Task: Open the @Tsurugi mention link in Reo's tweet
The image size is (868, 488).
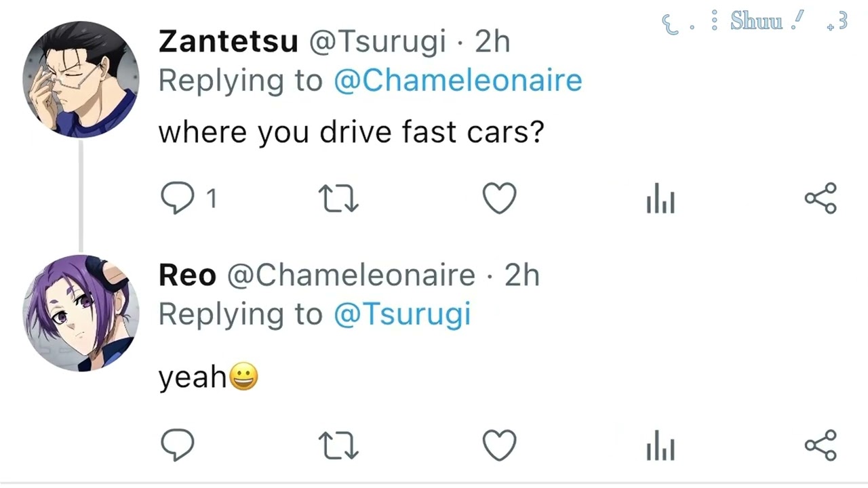Action: pyautogui.click(x=402, y=314)
